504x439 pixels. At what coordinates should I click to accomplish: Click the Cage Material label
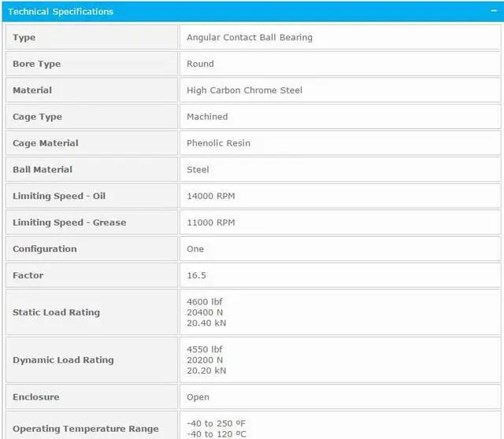[46, 143]
